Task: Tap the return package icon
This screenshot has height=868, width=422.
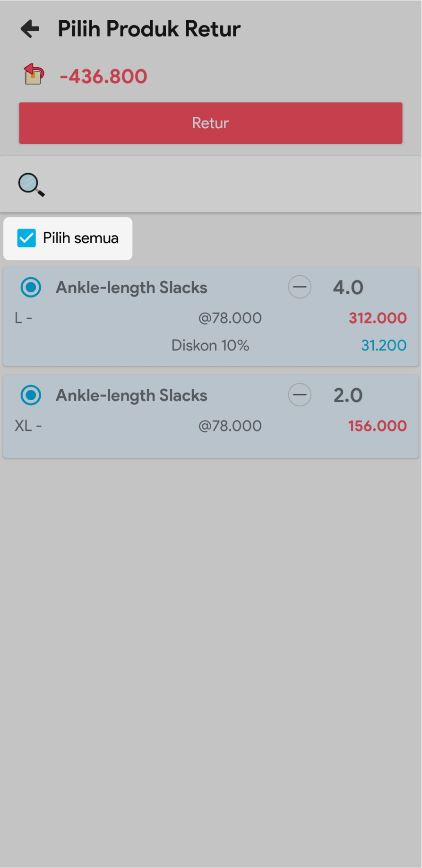Action: coord(34,75)
